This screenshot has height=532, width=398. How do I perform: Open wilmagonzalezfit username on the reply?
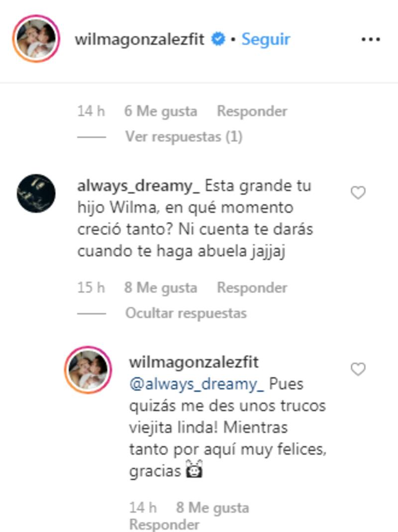pos(194,362)
